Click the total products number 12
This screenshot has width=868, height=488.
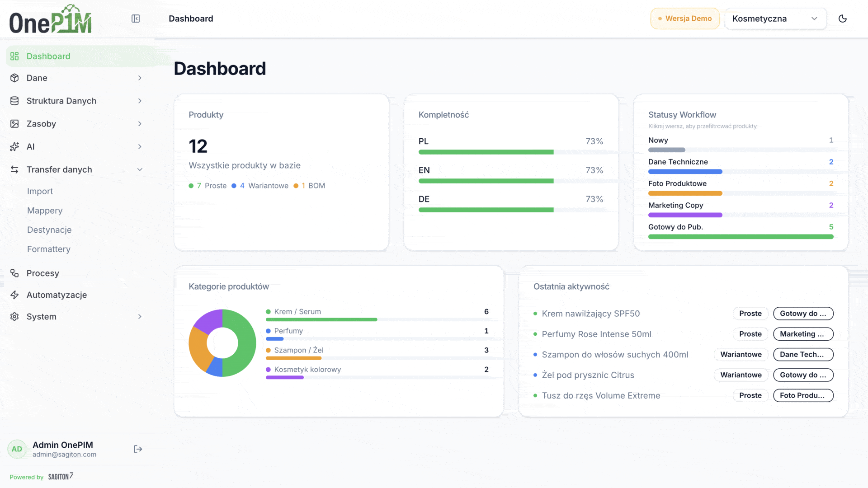[x=198, y=146]
